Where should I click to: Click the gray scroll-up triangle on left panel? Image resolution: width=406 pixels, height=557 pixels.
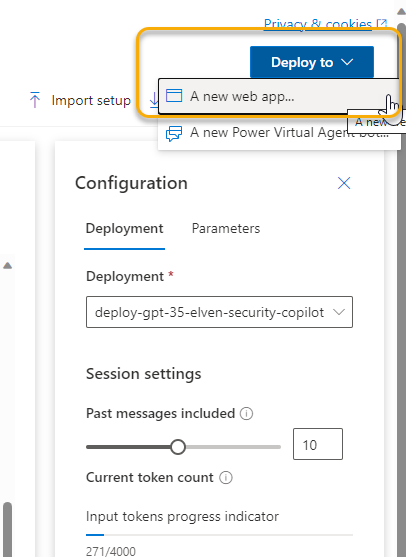[7, 265]
